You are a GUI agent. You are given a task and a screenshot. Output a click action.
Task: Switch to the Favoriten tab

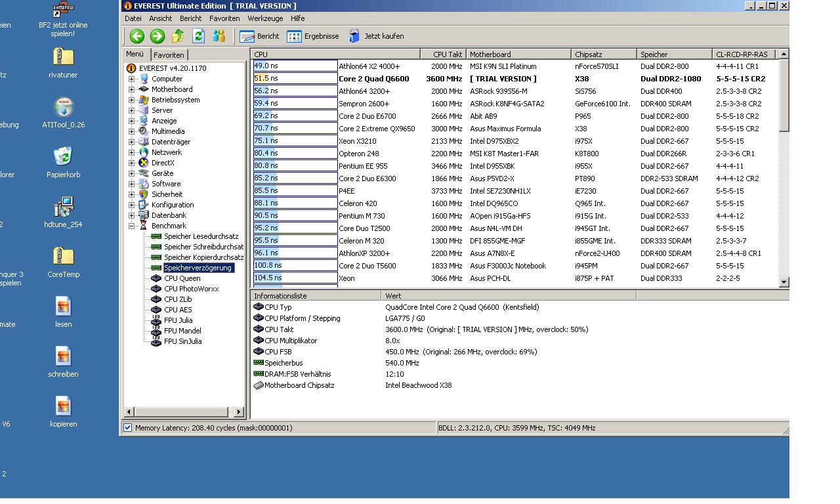click(169, 55)
